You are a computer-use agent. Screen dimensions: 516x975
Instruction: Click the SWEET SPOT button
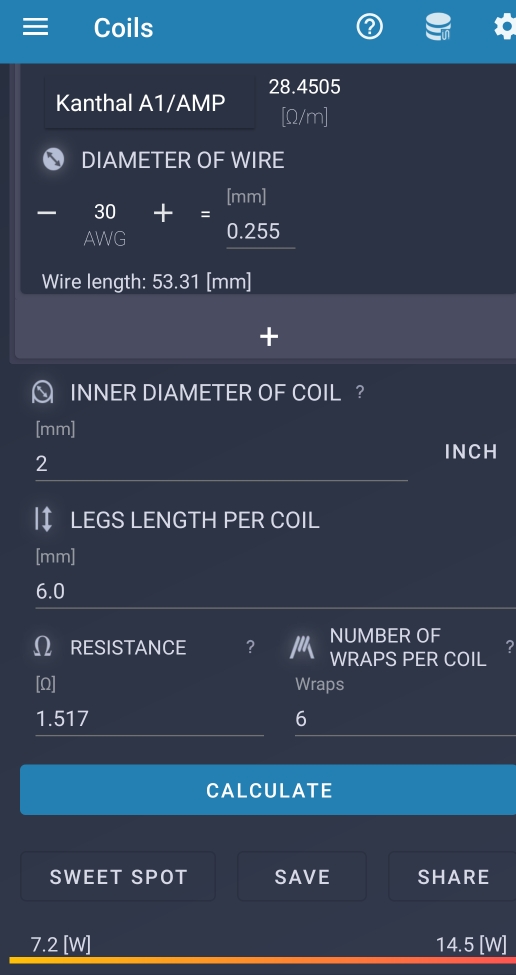click(118, 877)
